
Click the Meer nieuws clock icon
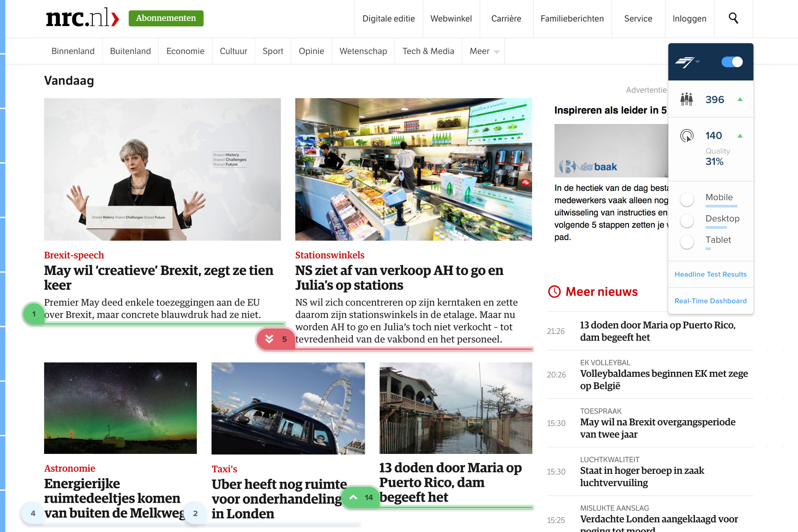554,292
